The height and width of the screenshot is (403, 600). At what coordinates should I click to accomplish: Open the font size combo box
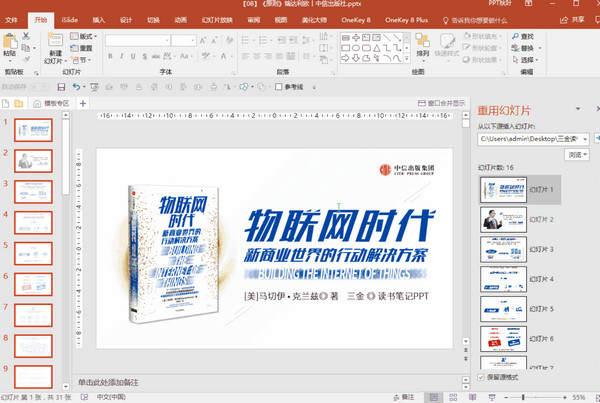coord(184,40)
